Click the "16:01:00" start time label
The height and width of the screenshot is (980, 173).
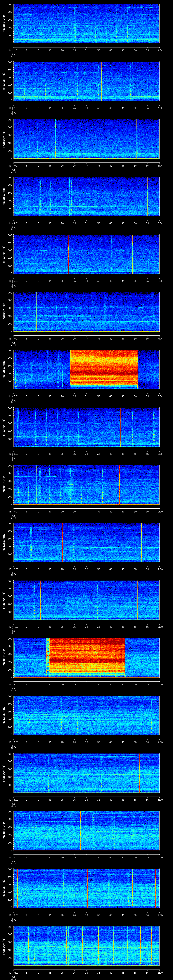(x=13, y=50)
